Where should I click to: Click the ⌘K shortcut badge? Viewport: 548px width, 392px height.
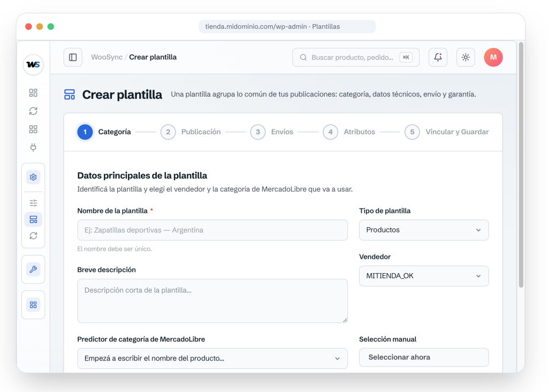(406, 57)
